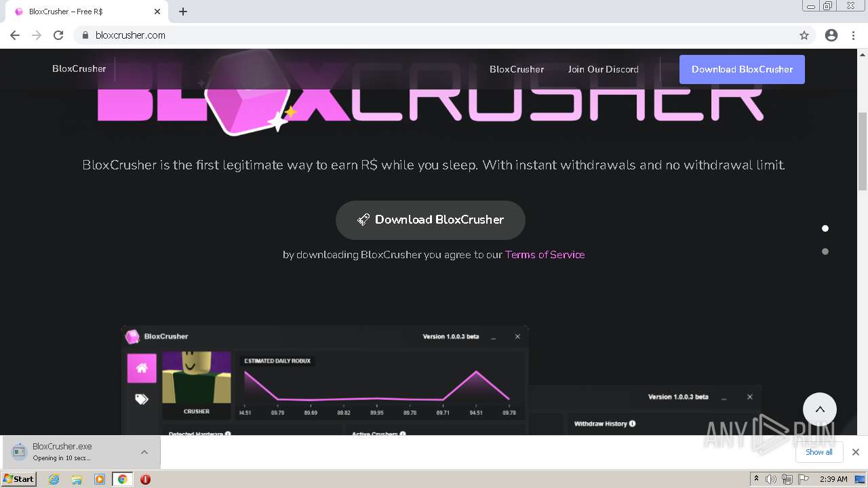This screenshot has height=488, width=868.
Task: Click the Action Center flag tray icon
Action: pos(804,479)
